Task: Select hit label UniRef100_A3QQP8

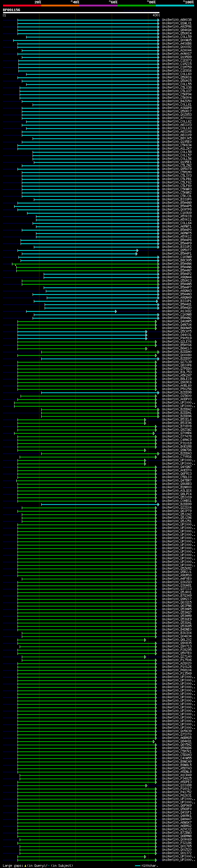Action: click(x=177, y=108)
